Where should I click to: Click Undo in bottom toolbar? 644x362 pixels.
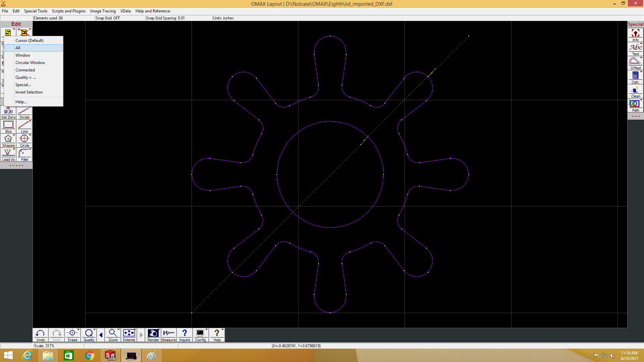pos(40,335)
